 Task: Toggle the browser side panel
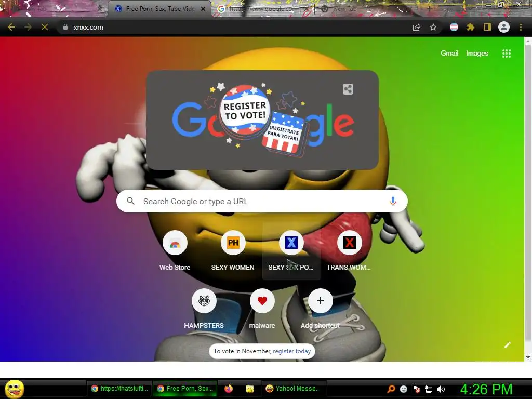click(487, 27)
